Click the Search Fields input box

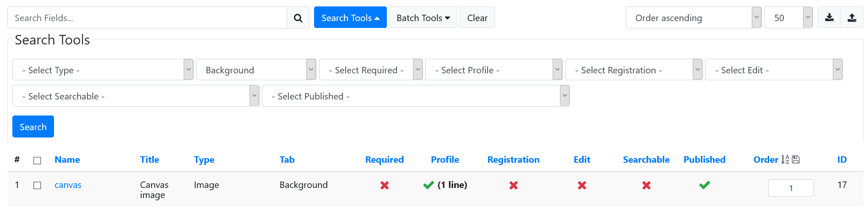pyautogui.click(x=147, y=18)
